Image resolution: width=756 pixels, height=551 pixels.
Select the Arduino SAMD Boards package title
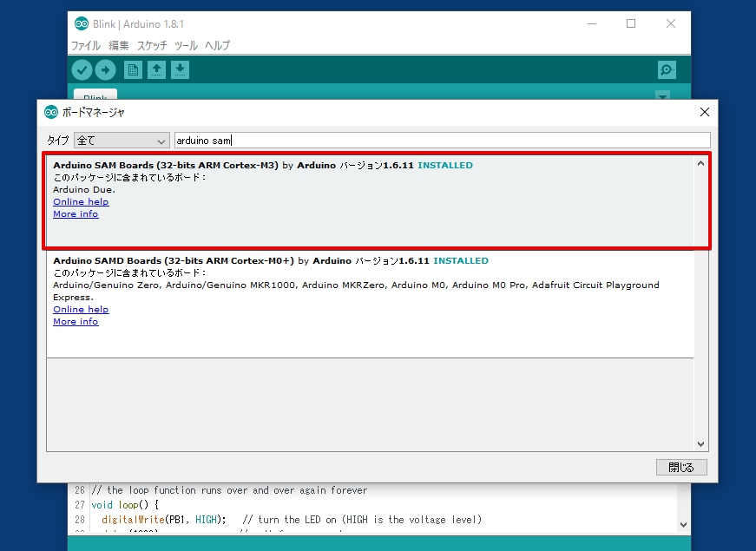click(x=174, y=260)
